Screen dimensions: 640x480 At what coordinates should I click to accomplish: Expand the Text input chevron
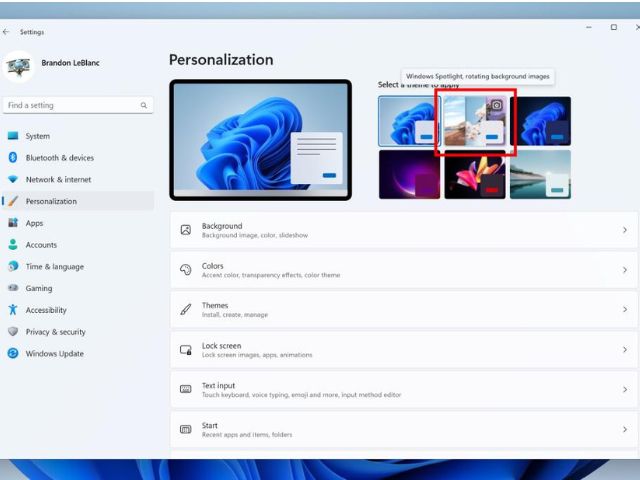tap(625, 390)
